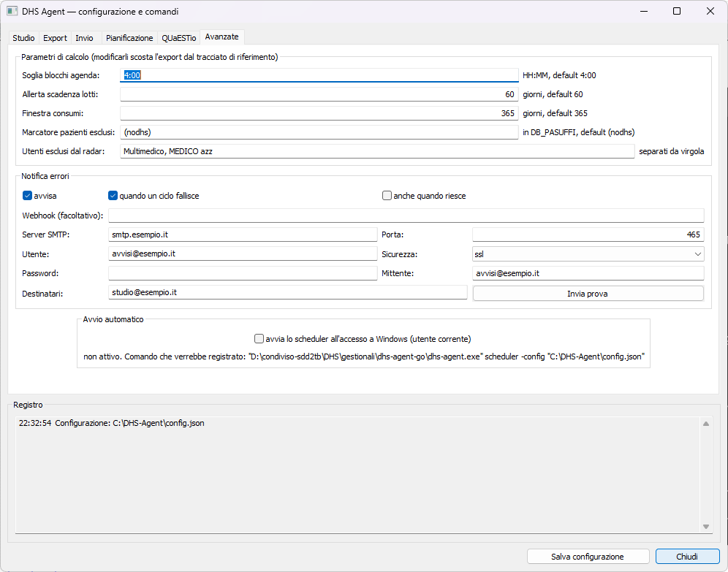This screenshot has width=728, height=572.
Task: Maximize the DHS Agent window
Action: (677, 11)
